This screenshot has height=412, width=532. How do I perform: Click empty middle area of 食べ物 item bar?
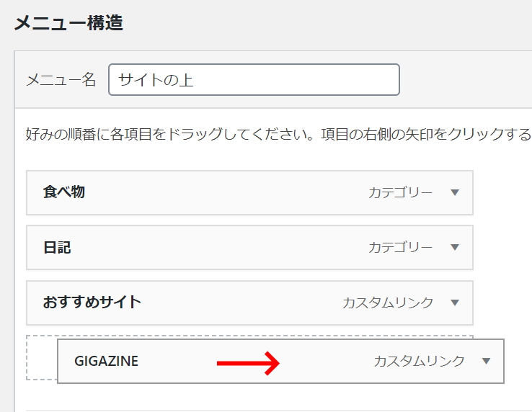tap(224, 192)
